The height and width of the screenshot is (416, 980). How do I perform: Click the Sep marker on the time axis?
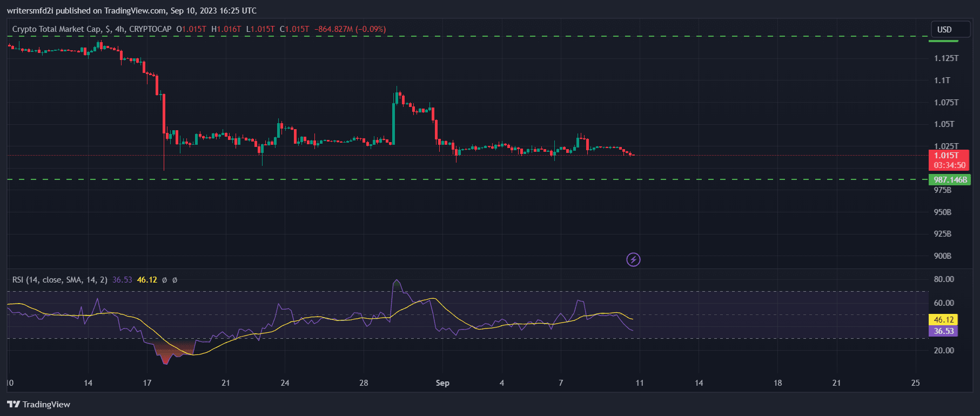442,383
